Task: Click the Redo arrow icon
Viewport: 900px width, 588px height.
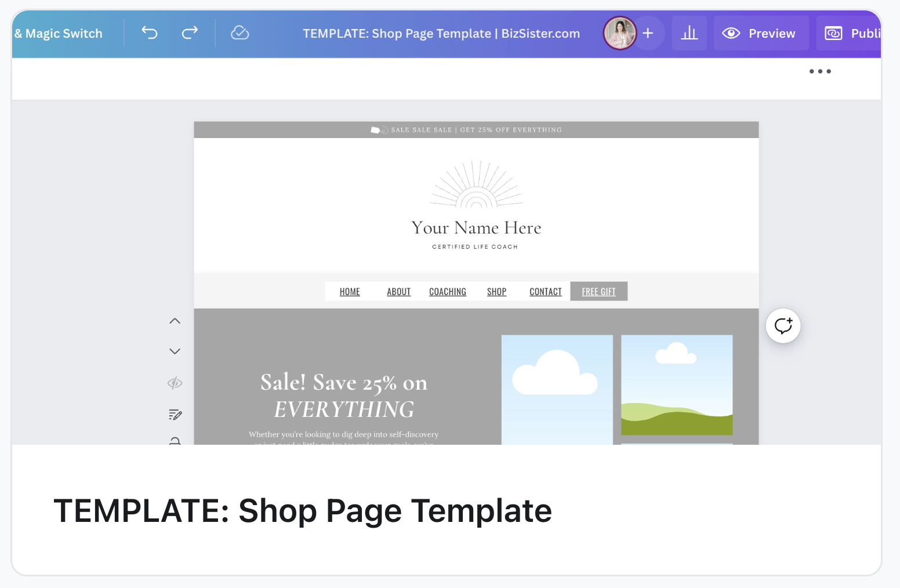Action: pos(190,33)
